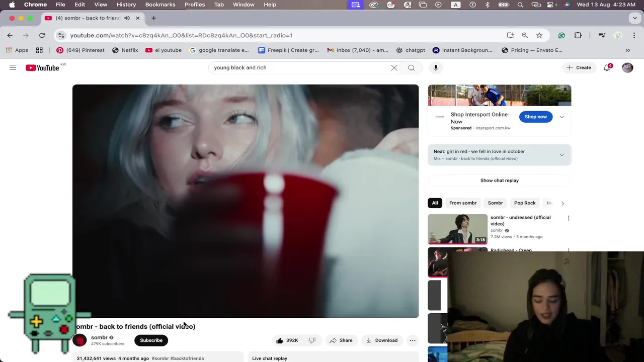Share the video
Viewport: 644px width, 362px height.
pos(341,340)
